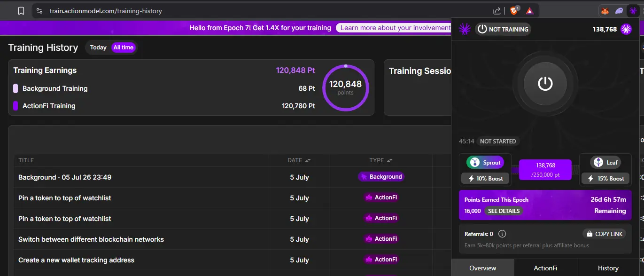Click the Phantom ghost extension icon

(x=619, y=11)
